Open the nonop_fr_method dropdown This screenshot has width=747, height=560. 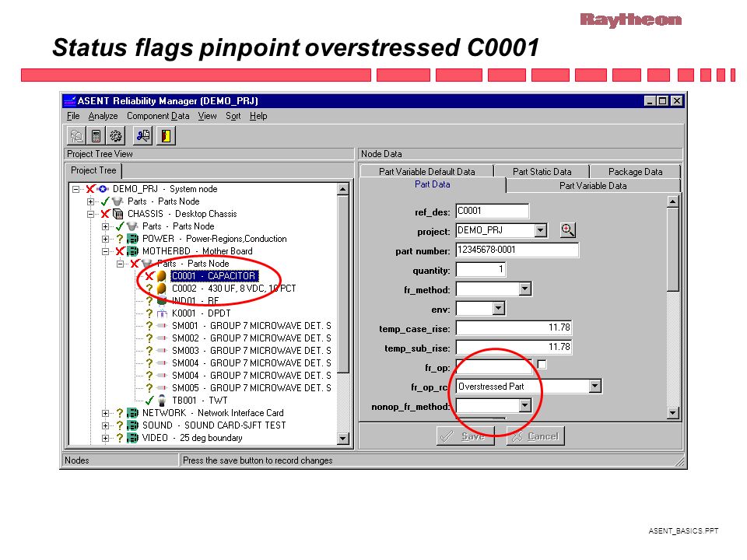pyautogui.click(x=524, y=406)
